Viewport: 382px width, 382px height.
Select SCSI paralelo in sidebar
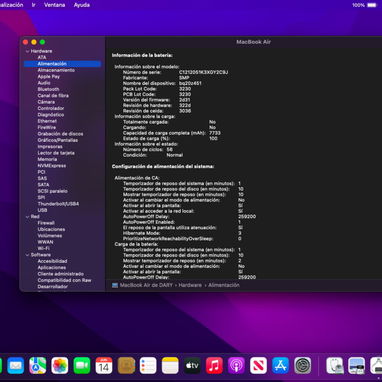tap(53, 191)
